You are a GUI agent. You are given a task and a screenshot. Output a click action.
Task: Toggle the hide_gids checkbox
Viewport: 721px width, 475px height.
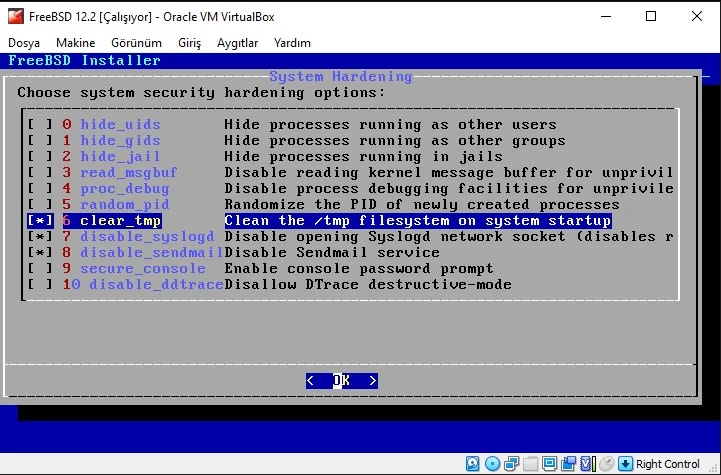pos(40,140)
